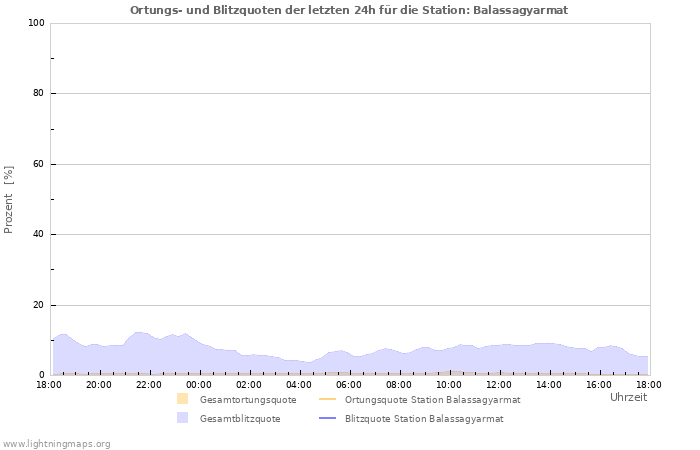Click the Prozent [%] y-axis label

pyautogui.click(x=10, y=200)
